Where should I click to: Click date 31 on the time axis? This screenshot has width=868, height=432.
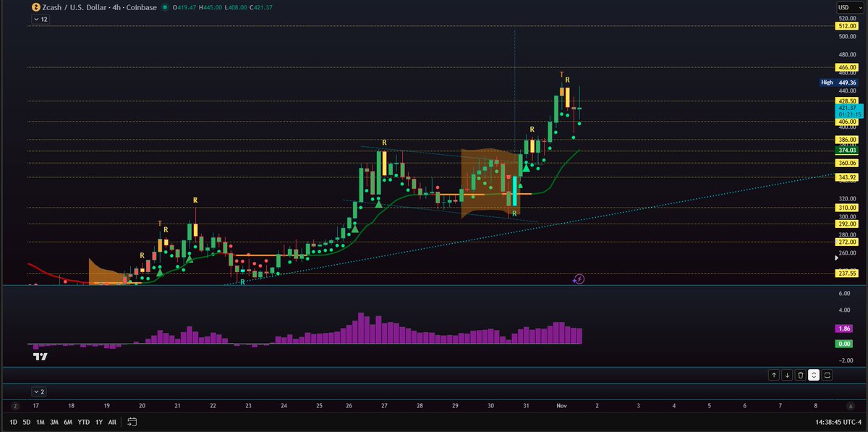pyautogui.click(x=526, y=406)
